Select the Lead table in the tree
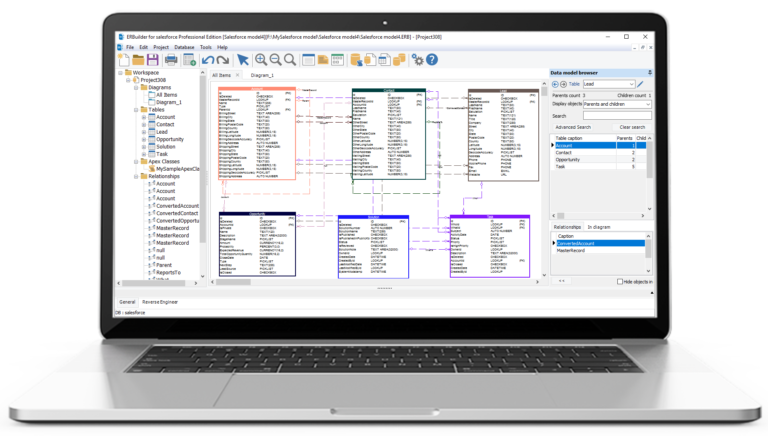Viewport: 768px width, 436px height. point(162,132)
